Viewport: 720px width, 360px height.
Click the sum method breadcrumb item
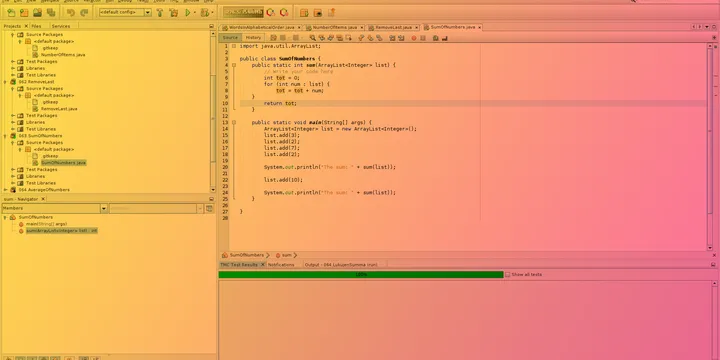pyautogui.click(x=284, y=255)
